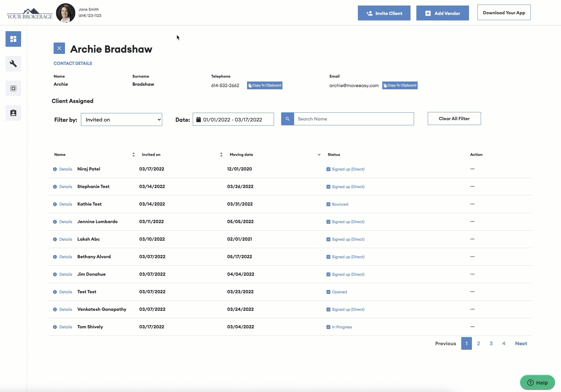Screen dimensions: 561x392
Task: Go to Previous page
Action: (446, 344)
